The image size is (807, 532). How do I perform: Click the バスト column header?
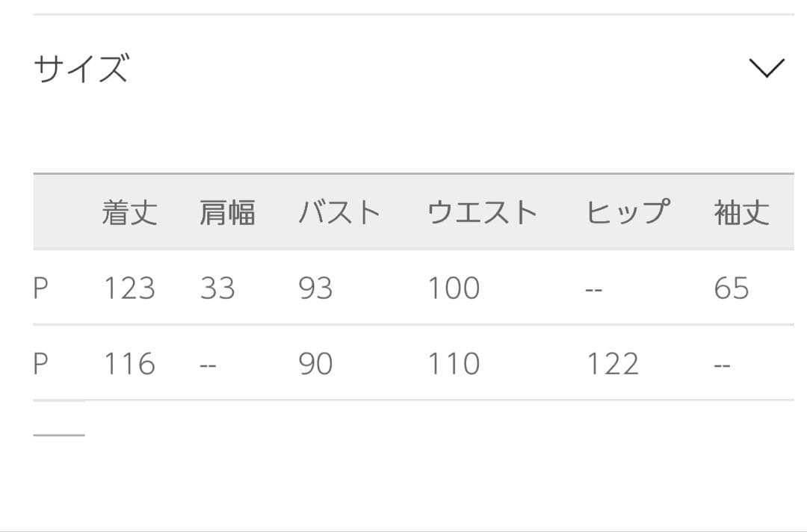click(x=340, y=213)
